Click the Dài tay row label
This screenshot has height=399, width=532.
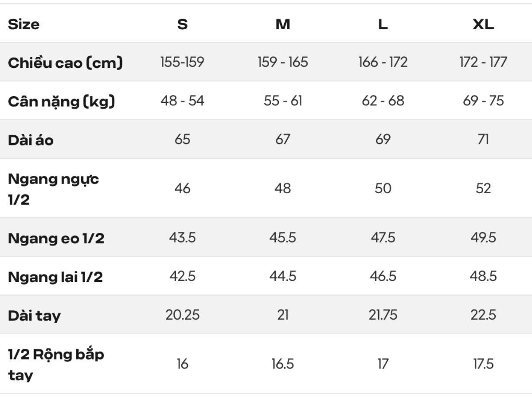pos(34,316)
